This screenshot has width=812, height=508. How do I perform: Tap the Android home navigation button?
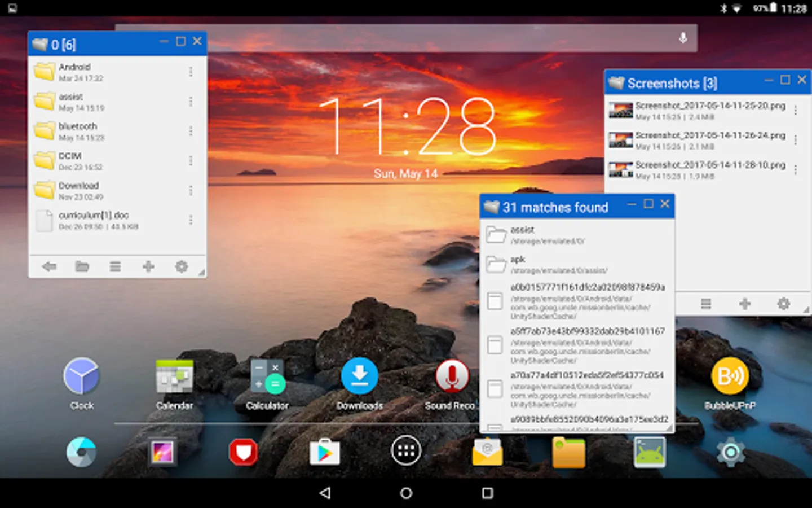click(x=406, y=493)
